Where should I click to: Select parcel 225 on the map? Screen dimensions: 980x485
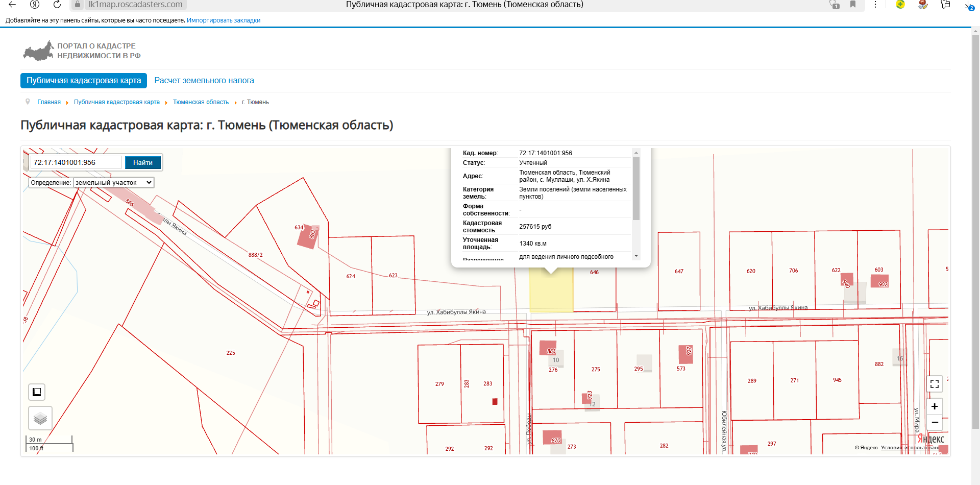pyautogui.click(x=231, y=353)
